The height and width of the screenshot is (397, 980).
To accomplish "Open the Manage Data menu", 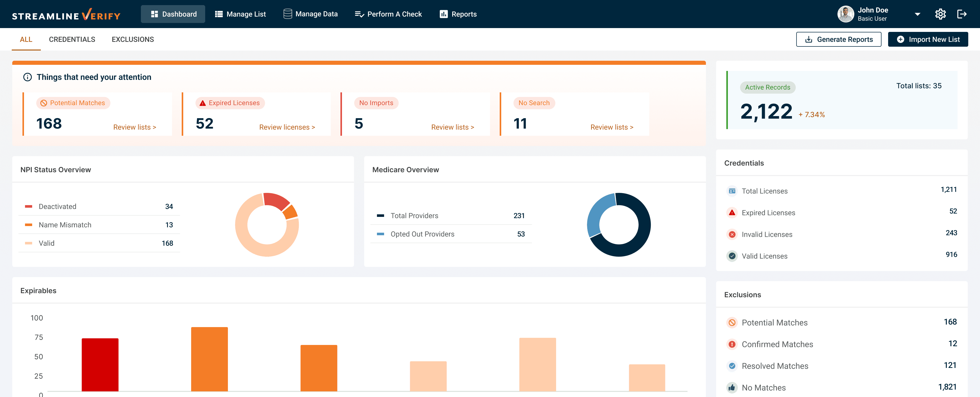I will [x=310, y=14].
